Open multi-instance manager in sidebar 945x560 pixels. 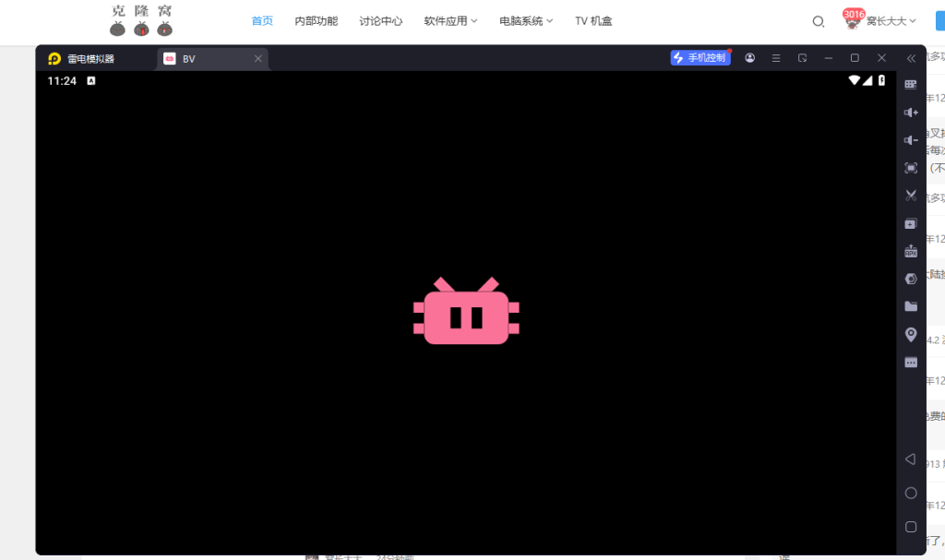911,223
